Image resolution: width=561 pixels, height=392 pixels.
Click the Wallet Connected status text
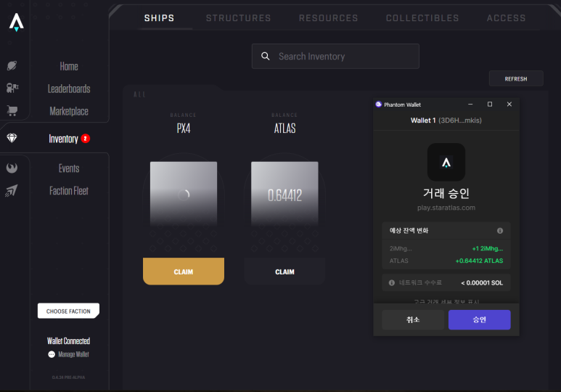point(68,340)
